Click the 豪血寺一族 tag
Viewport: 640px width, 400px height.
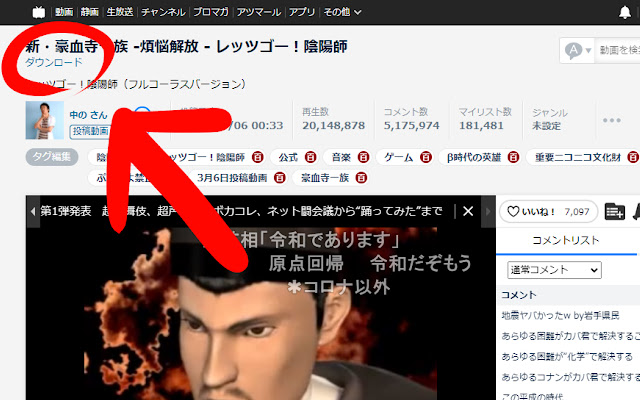(315, 177)
